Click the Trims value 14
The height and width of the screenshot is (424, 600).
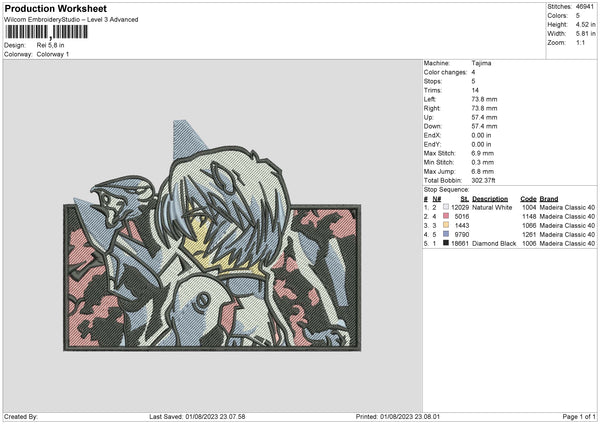point(475,90)
